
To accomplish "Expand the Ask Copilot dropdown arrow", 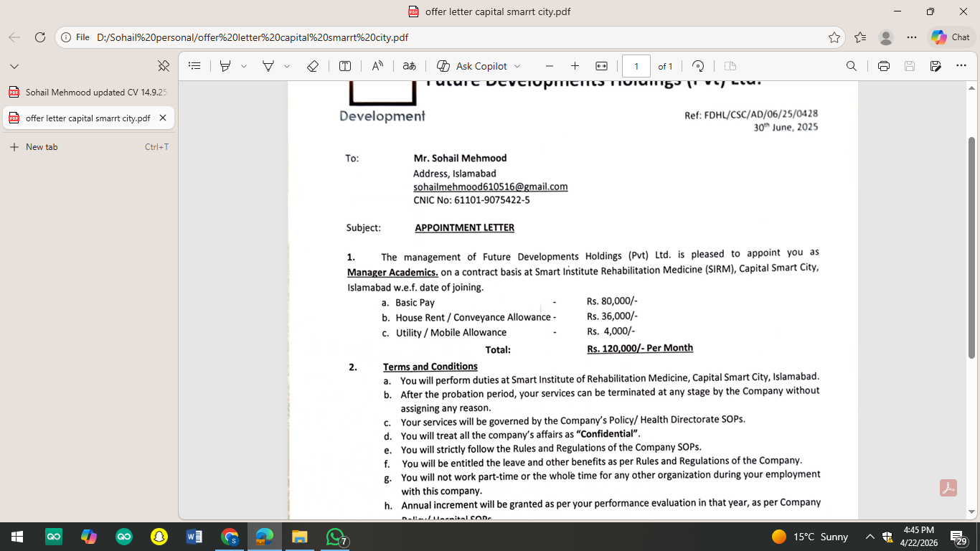I will point(517,66).
